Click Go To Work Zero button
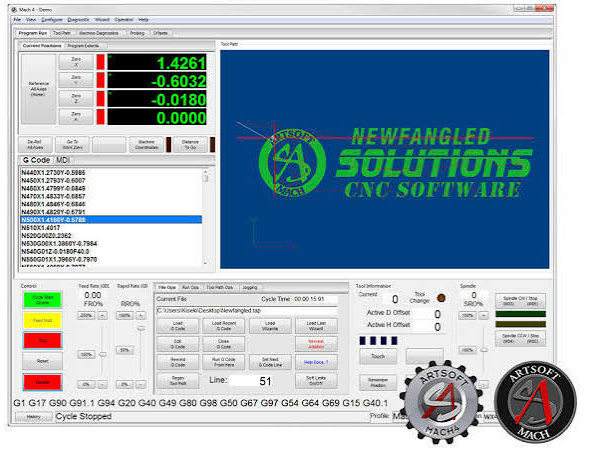The width and height of the screenshot is (591, 453). pyautogui.click(x=72, y=145)
